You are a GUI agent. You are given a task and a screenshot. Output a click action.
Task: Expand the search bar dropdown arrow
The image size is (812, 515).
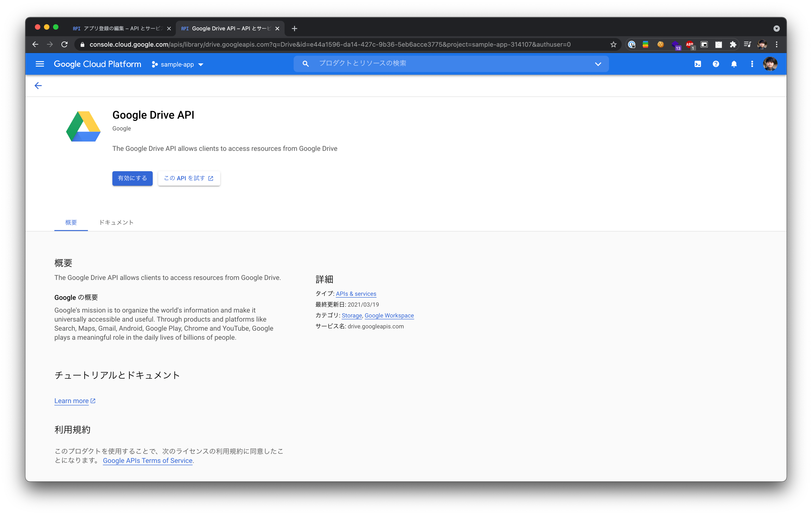click(x=598, y=64)
